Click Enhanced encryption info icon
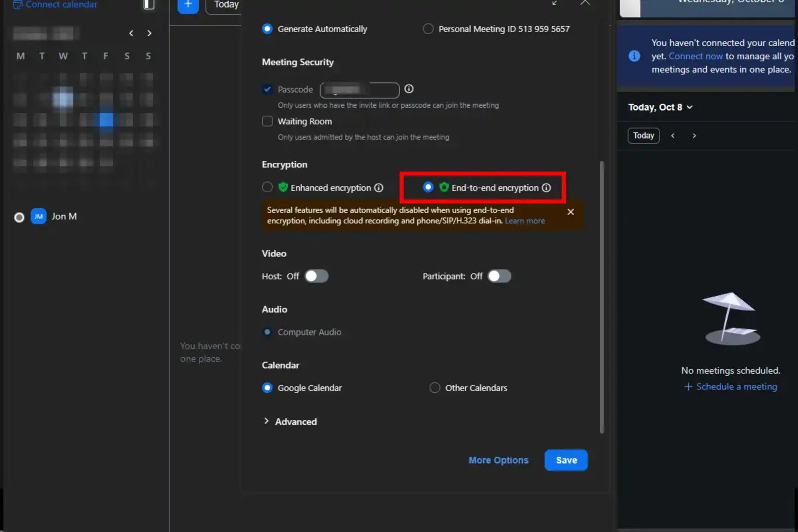 [x=379, y=188]
